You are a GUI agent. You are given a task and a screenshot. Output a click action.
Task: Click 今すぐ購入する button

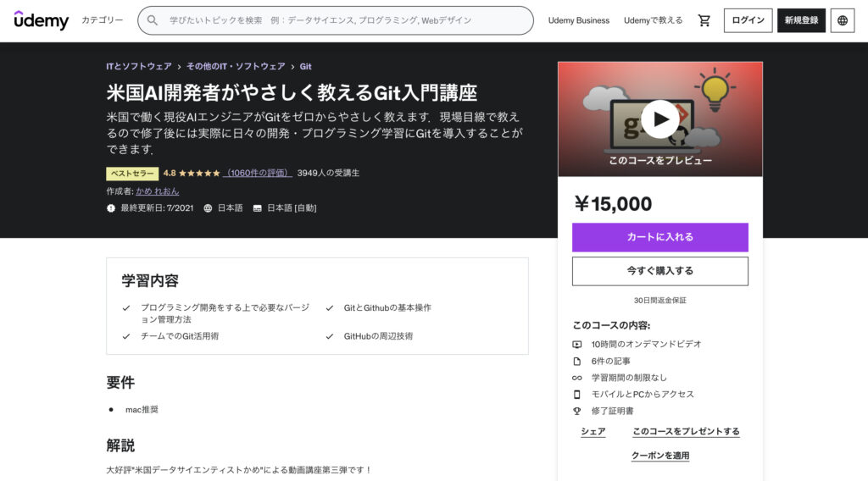point(659,271)
